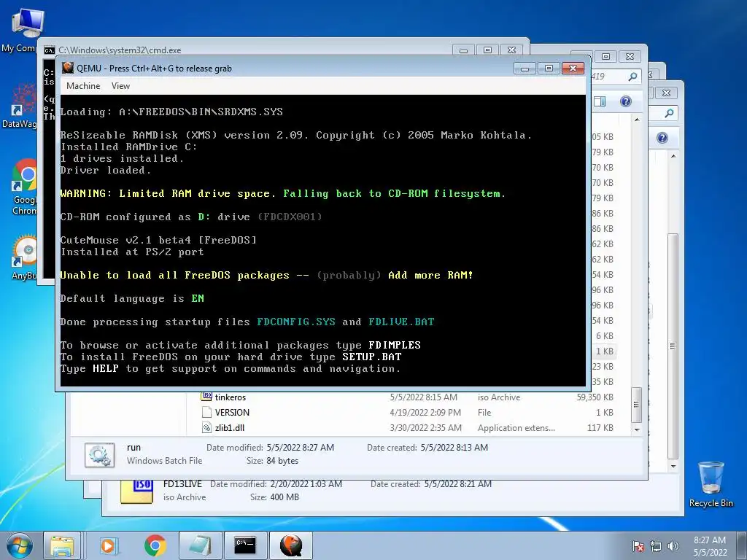Image resolution: width=747 pixels, height=560 pixels.
Task: Click 'Windows Batch File' label in details pane
Action: pyautogui.click(x=164, y=461)
